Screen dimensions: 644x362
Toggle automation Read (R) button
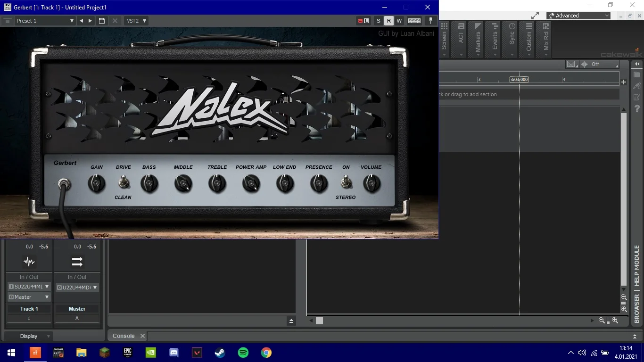tap(388, 21)
